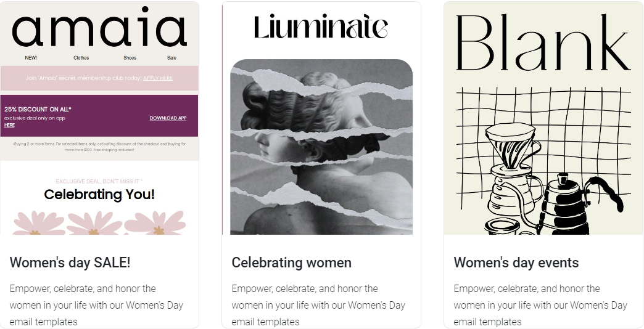Go to the Sale menu item
Image resolution: width=644 pixels, height=329 pixels.
point(171,58)
